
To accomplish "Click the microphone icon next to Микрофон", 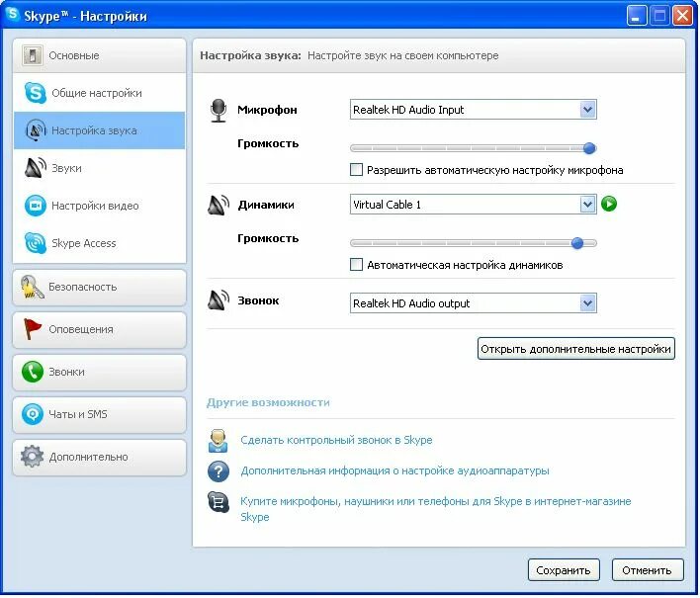I will (219, 111).
